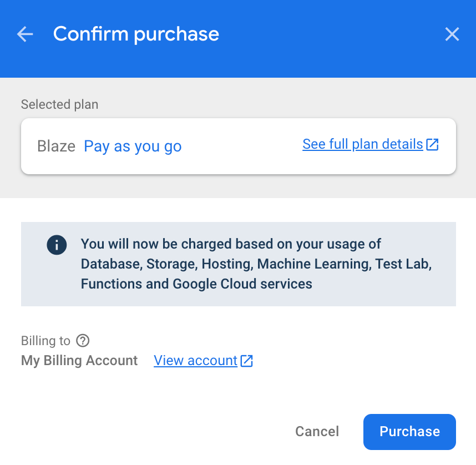
Task: Click the usage charge notice banner
Action: (x=238, y=264)
